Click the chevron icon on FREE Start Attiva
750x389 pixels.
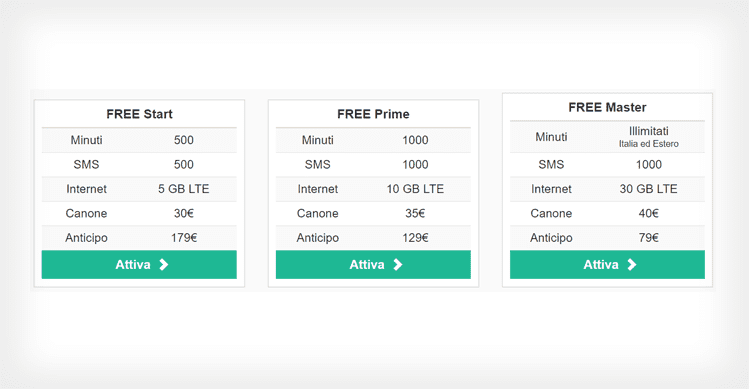pos(164,265)
